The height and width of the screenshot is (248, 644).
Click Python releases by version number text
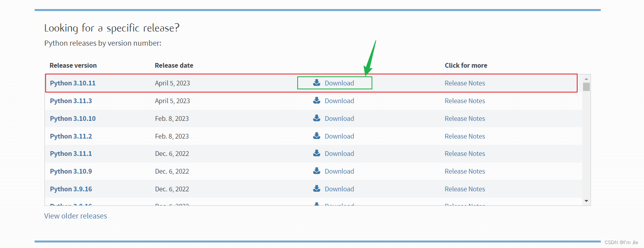103,43
